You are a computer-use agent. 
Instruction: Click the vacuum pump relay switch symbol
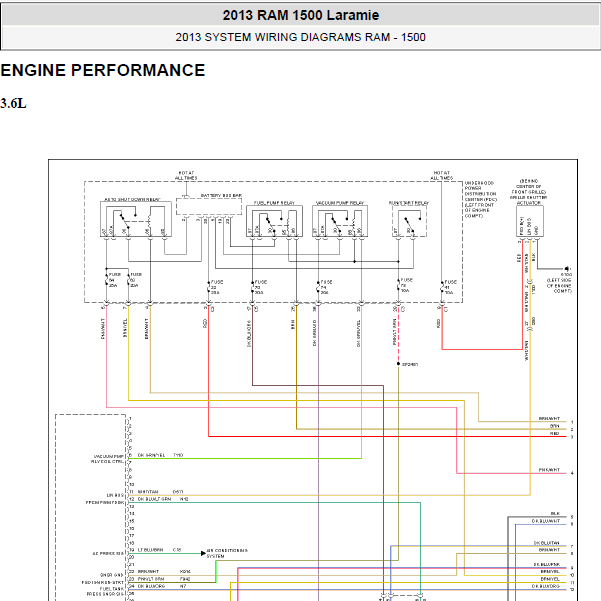(x=336, y=225)
